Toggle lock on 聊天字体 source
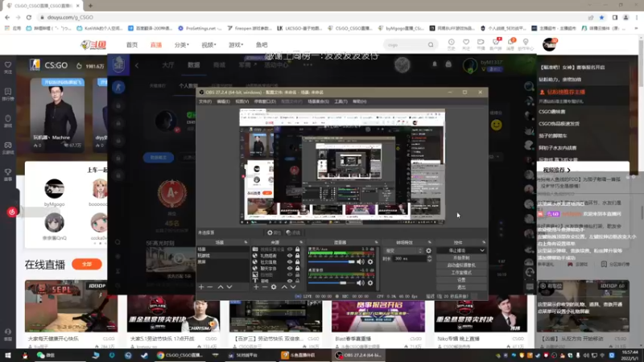 tap(297, 269)
